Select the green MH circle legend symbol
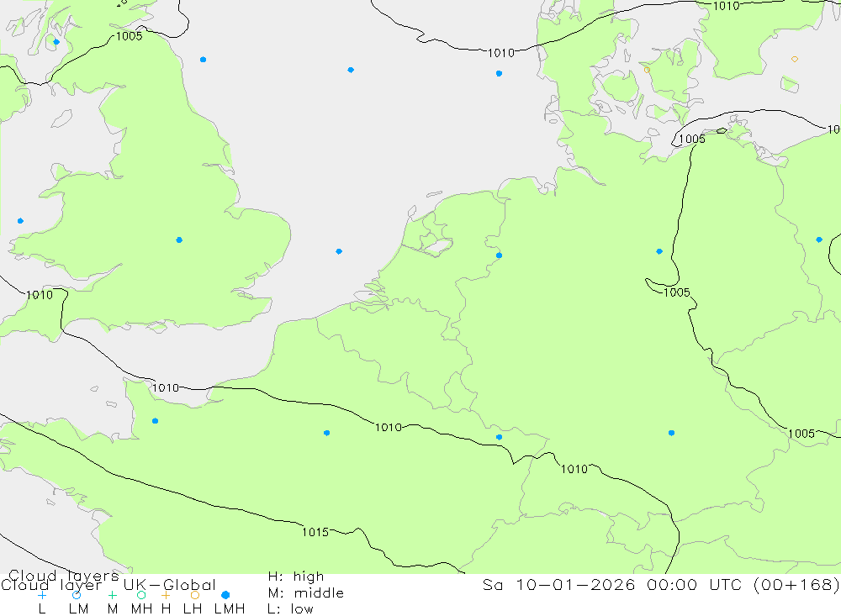 [x=141, y=595]
